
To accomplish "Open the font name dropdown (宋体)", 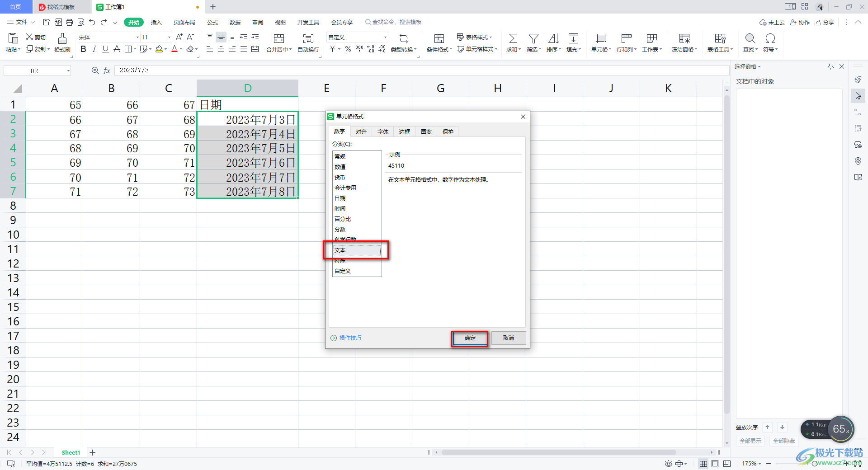I will [137, 37].
